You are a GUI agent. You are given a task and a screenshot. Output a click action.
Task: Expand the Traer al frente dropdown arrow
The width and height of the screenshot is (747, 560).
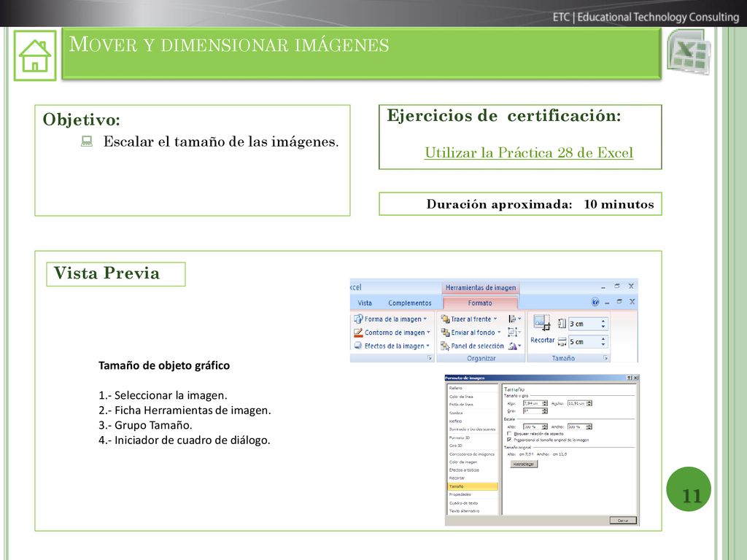pyautogui.click(x=495, y=319)
